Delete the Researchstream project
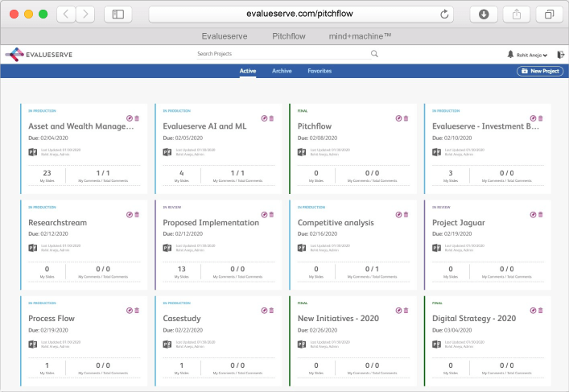 (137, 214)
